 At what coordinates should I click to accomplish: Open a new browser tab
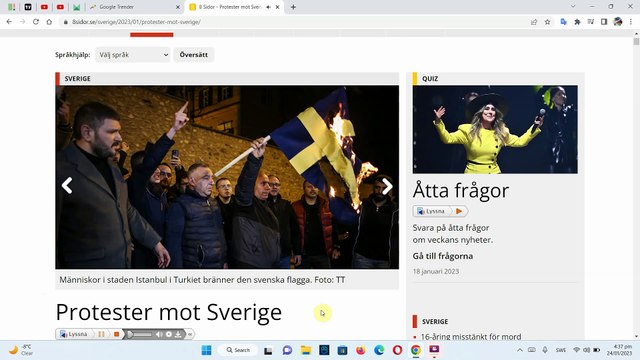click(293, 7)
